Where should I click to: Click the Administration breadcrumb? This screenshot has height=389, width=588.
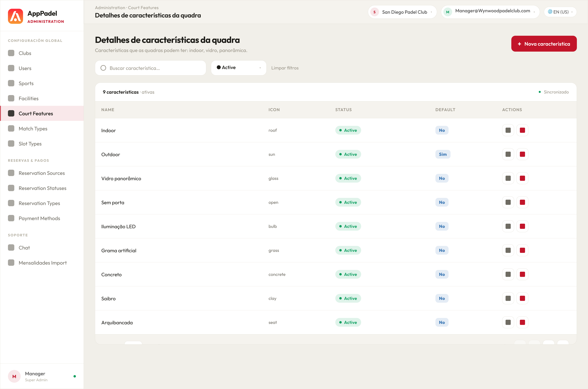tap(110, 8)
